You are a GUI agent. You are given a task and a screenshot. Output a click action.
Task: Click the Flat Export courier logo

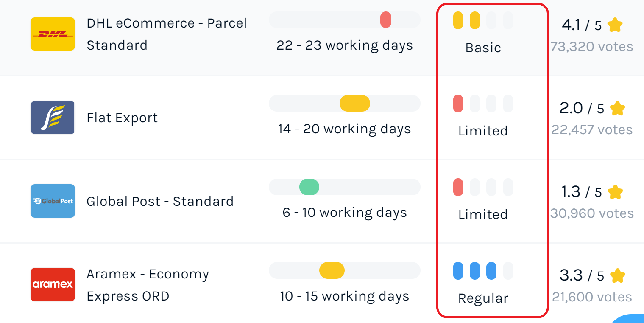53,118
